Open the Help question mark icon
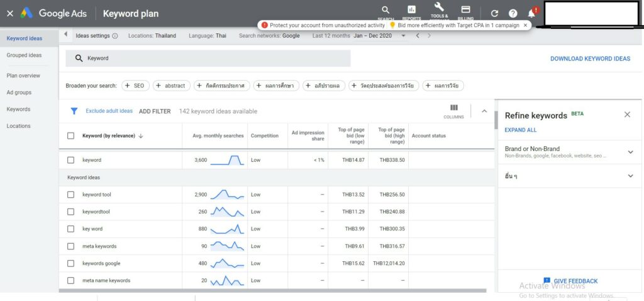This screenshot has height=301, width=644. [513, 14]
